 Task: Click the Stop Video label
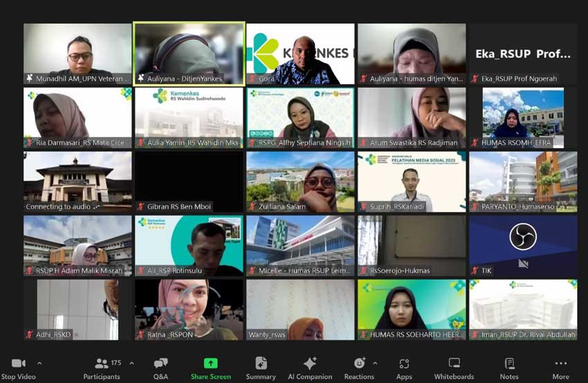tap(19, 377)
